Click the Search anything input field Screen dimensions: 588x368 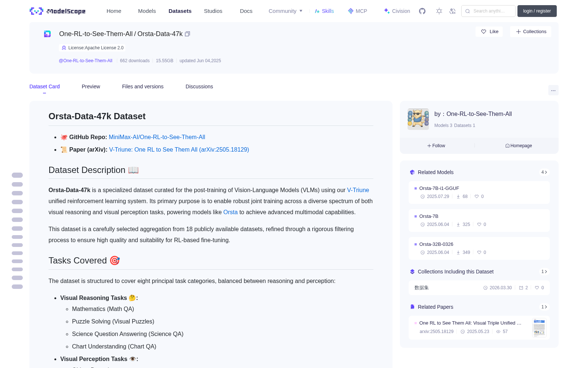tap(488, 11)
